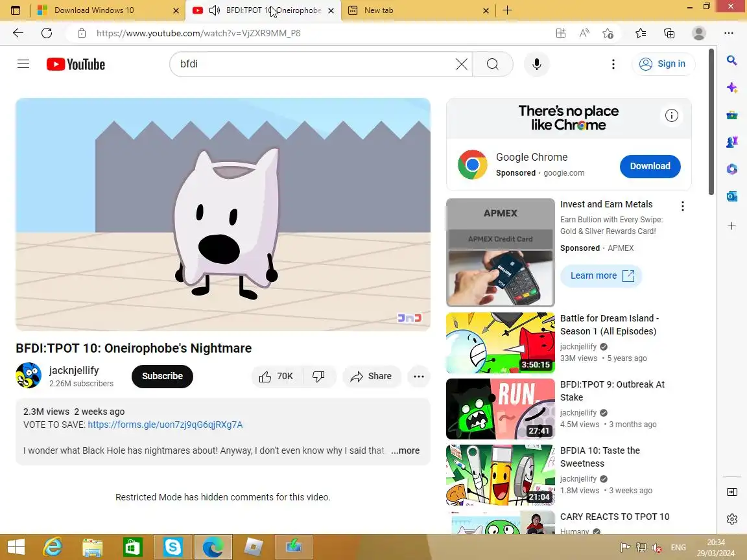
Task: Dislike the video
Action: click(319, 376)
